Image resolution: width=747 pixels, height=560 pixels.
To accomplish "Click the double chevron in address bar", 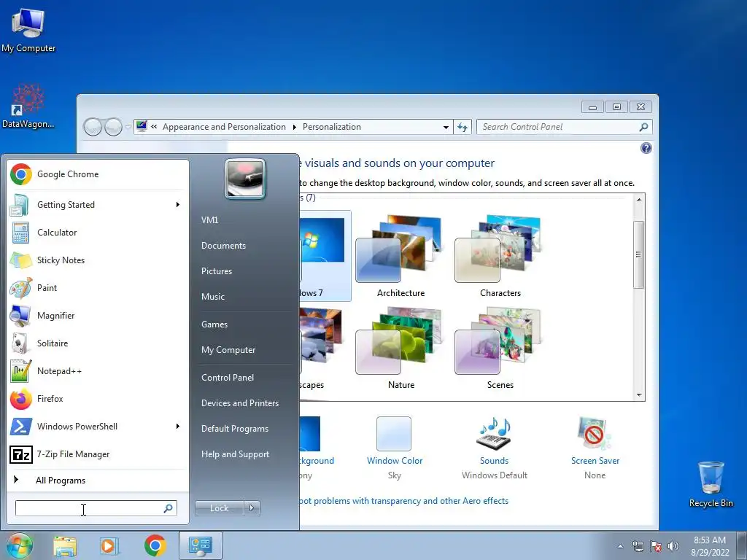I will tap(155, 127).
